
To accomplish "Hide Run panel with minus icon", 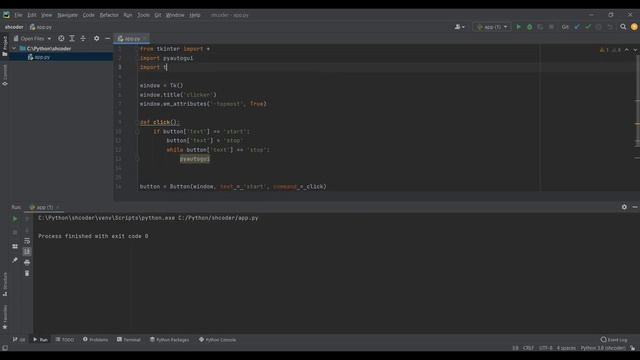I will [x=635, y=207].
